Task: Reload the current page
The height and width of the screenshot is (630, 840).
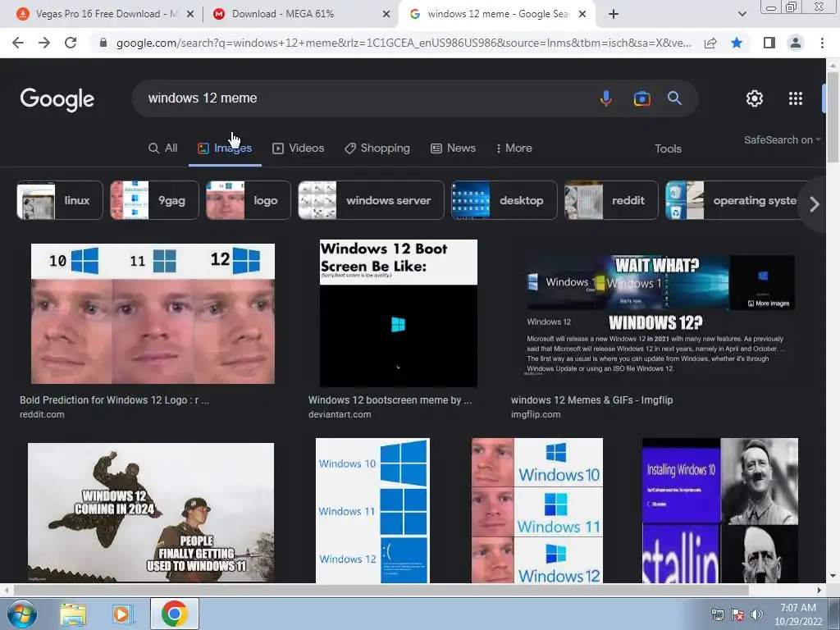Action: point(71,43)
